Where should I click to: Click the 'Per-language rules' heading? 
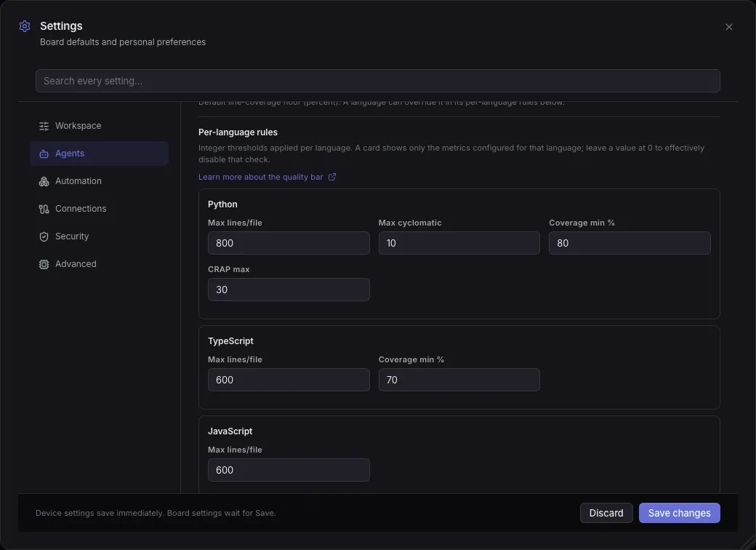[238, 132]
